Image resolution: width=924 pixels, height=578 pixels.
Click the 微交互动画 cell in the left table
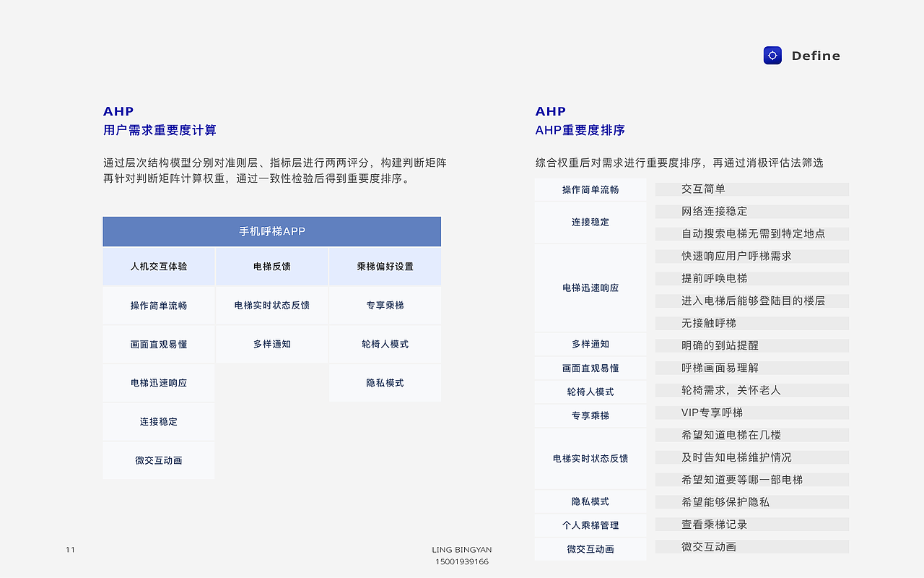[158, 460]
